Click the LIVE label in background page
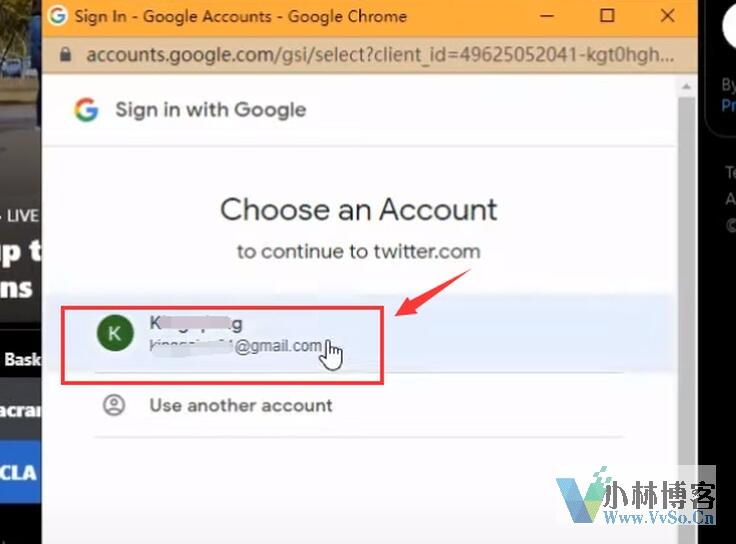This screenshot has height=544, width=736. [21, 216]
